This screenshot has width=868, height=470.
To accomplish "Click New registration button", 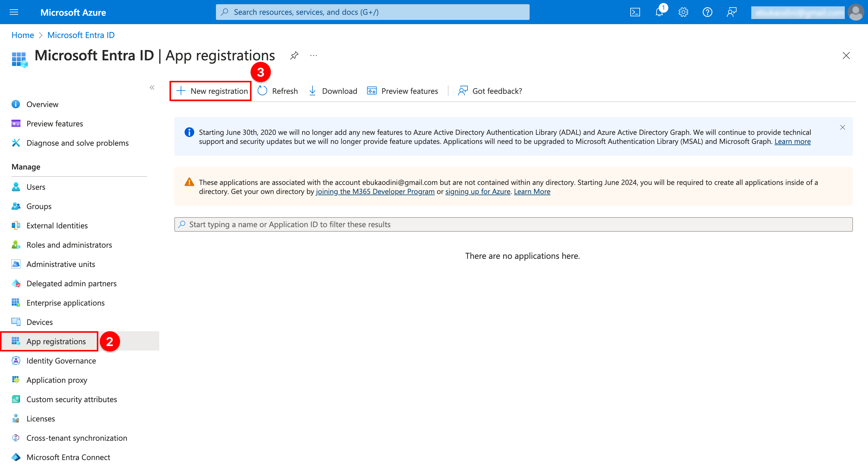I will pos(211,91).
